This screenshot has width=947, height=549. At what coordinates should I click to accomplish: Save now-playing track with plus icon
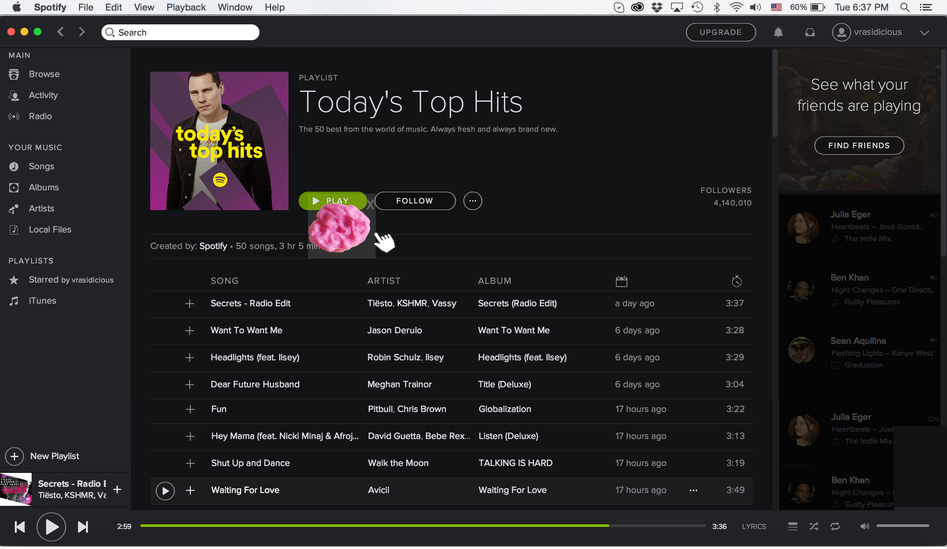[117, 490]
